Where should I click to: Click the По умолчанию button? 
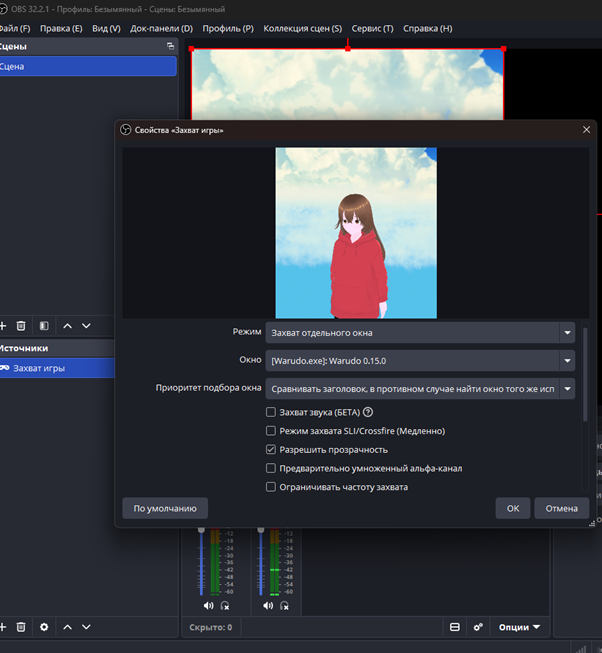(165, 508)
